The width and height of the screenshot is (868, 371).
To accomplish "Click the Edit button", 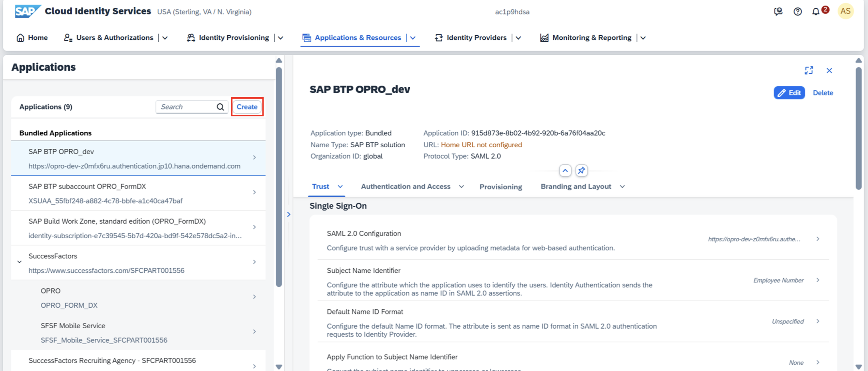I will [x=789, y=93].
